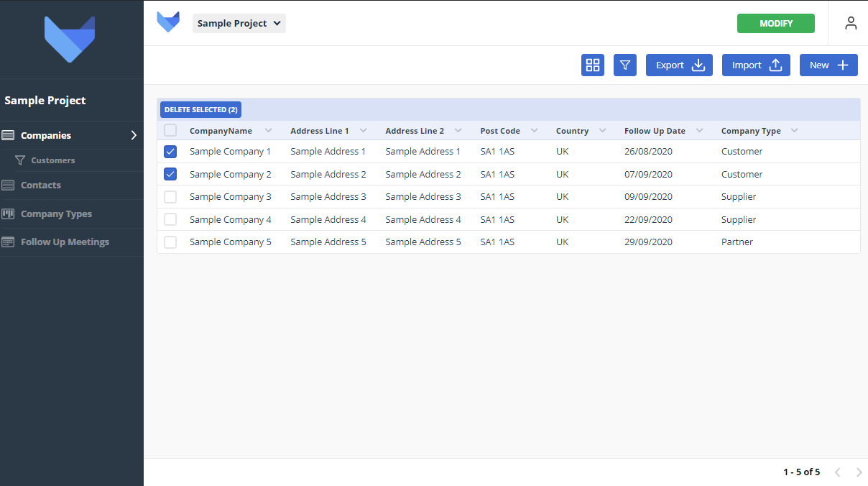Image resolution: width=868 pixels, height=486 pixels.
Task: Go to next page arrow in pagination
Action: [859, 472]
